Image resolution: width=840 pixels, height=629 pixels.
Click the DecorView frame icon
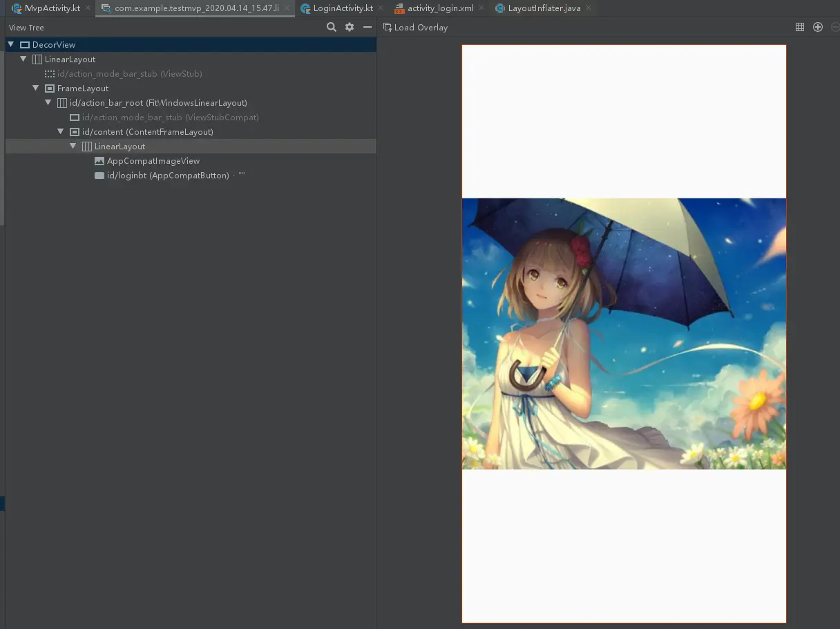coord(25,44)
